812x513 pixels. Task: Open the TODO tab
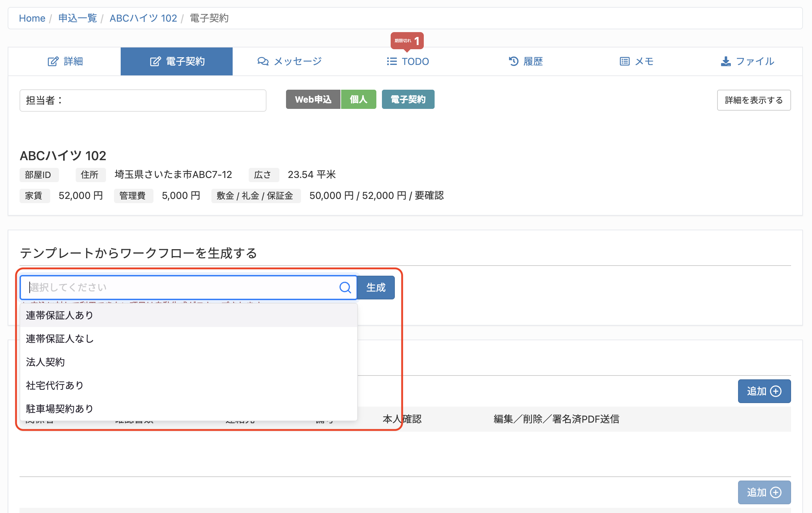pos(408,61)
